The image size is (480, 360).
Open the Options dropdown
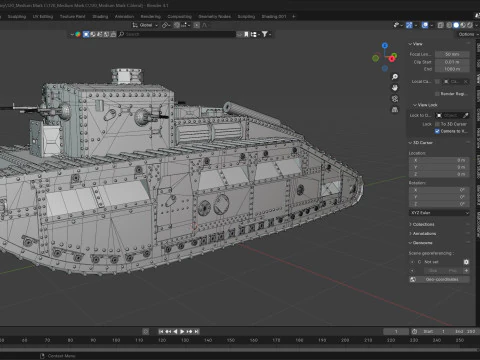tap(467, 34)
